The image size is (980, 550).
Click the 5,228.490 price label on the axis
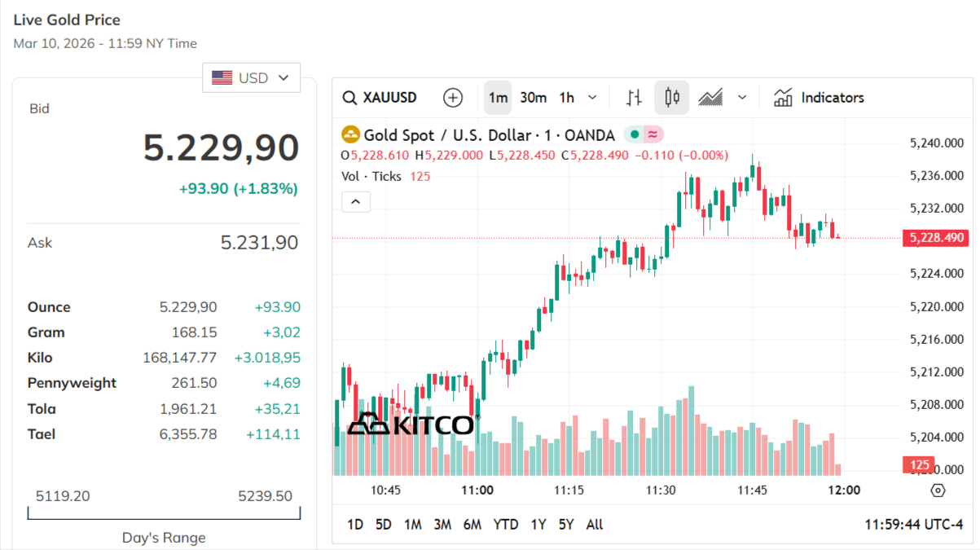[x=934, y=237]
